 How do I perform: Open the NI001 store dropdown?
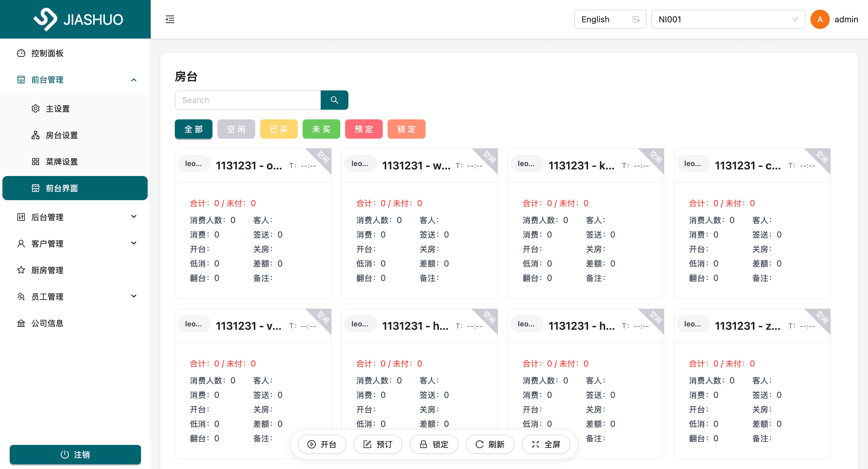(728, 19)
